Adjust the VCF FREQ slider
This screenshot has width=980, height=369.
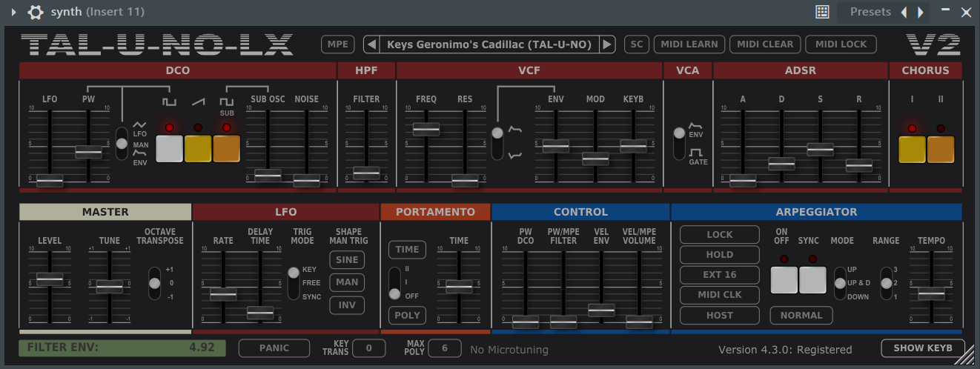click(426, 129)
